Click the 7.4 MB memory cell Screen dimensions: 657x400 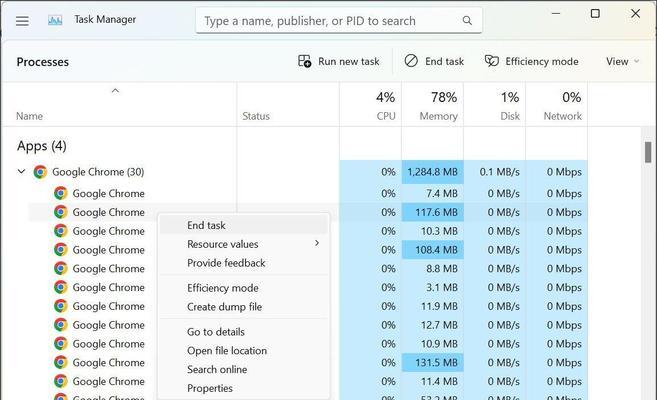click(432, 193)
